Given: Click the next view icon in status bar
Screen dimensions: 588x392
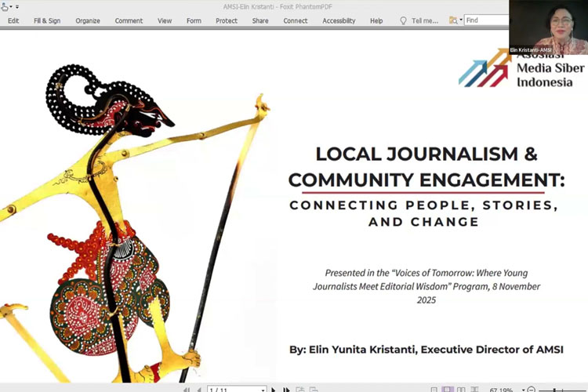Looking at the screenshot, I should (314, 390).
